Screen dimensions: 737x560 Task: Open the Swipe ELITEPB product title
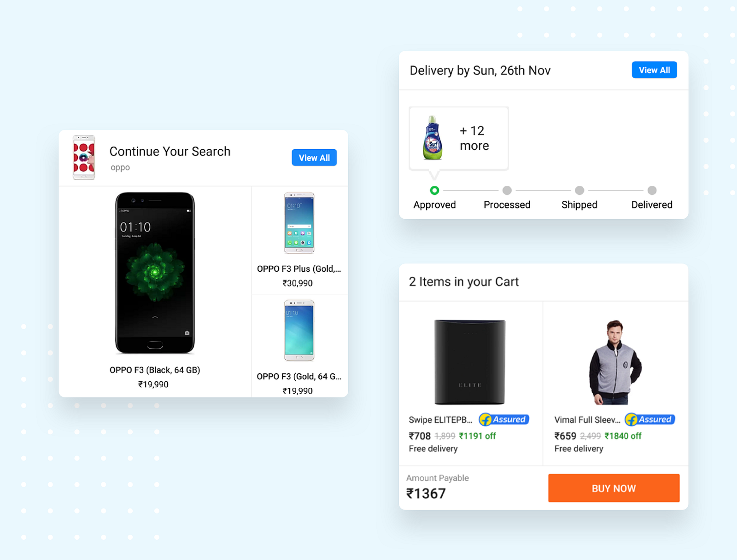(441, 420)
